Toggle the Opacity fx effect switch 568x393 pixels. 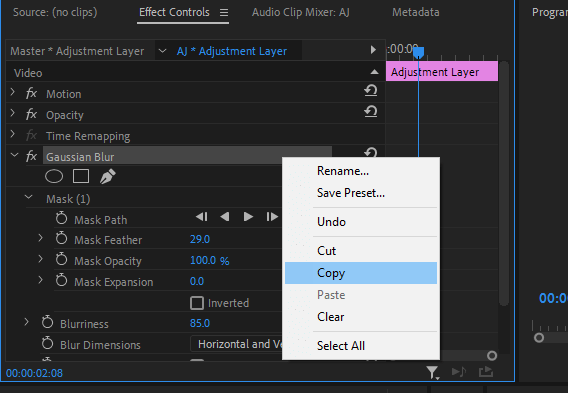(32, 114)
